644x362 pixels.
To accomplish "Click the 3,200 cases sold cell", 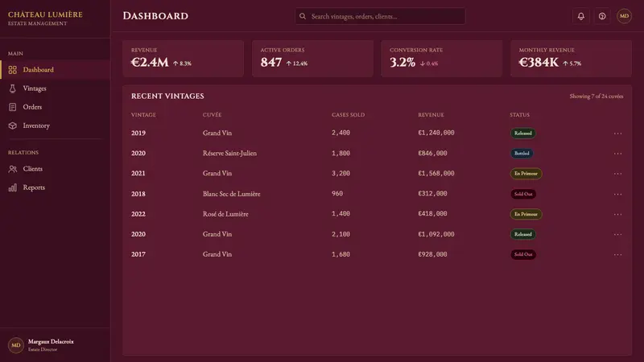I will 341,173.
